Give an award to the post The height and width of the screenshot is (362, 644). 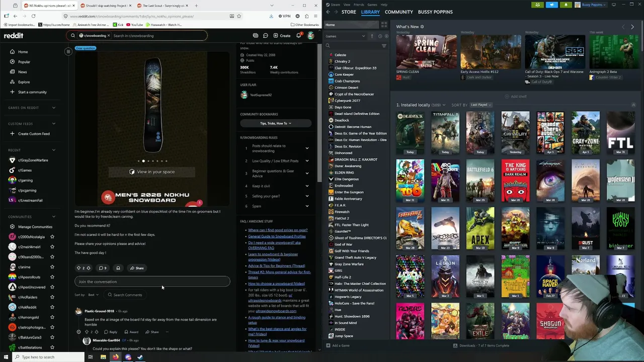[118, 268]
